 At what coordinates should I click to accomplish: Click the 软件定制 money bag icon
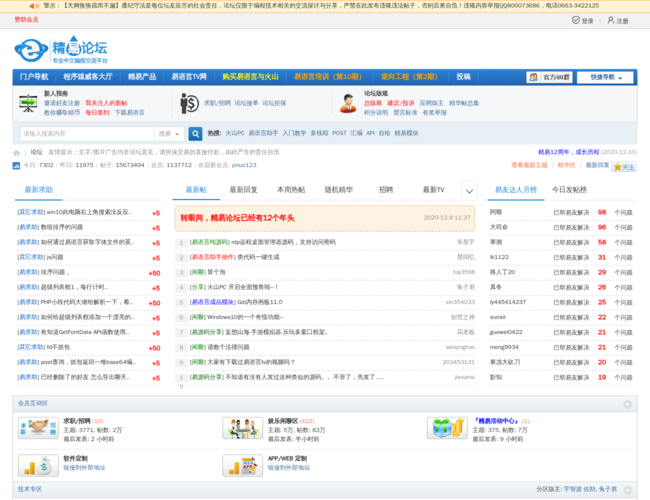[x=36, y=464]
